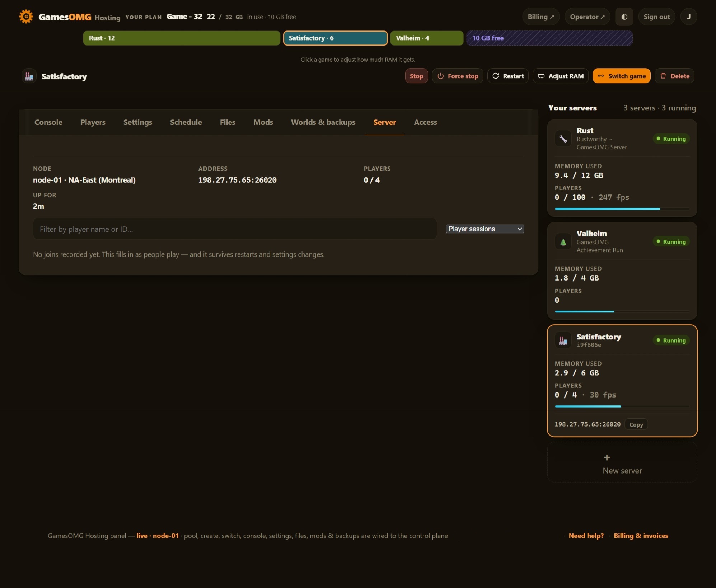Click the Satisfactory factory icon in header
The image size is (716, 588).
pos(29,76)
